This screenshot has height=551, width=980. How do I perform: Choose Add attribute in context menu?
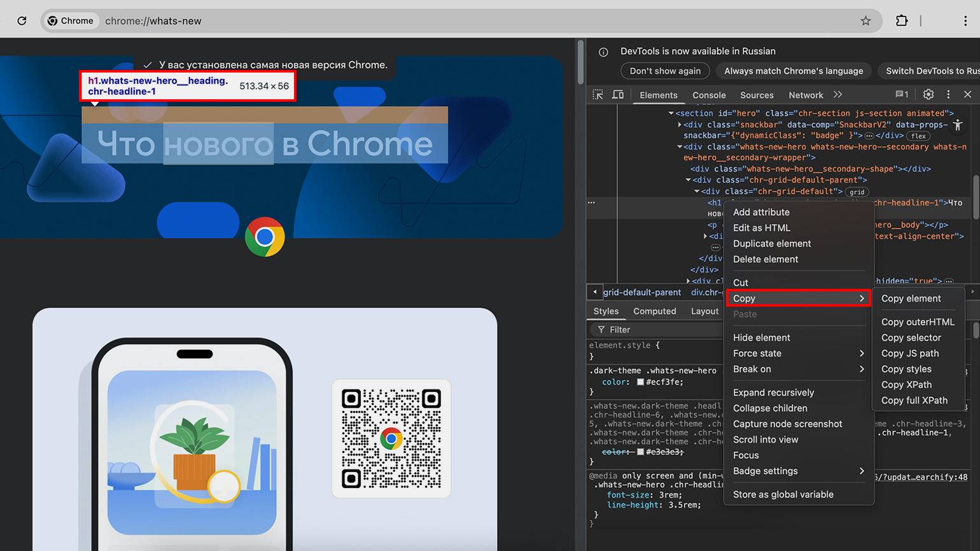[x=799, y=212]
